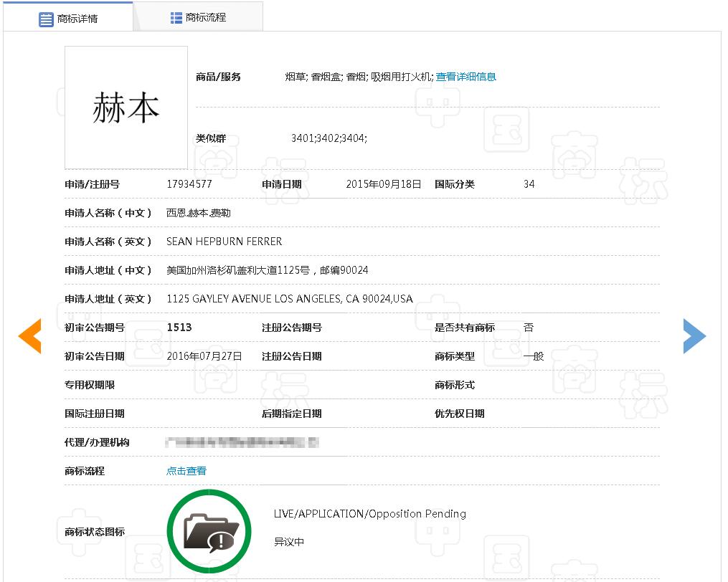Viewport: 728px width, 582px height.
Task: Go to the next trademark with the blue arrow
Action: (x=694, y=336)
